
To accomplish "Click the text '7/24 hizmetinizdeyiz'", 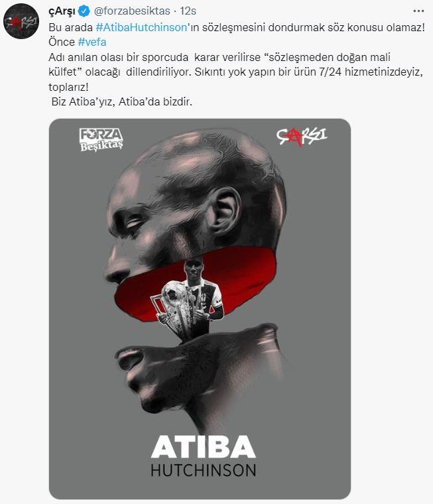I will coord(369,72).
